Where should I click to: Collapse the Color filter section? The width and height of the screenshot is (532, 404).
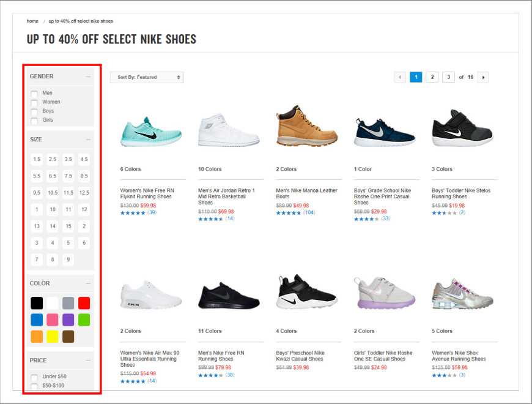tap(88, 283)
